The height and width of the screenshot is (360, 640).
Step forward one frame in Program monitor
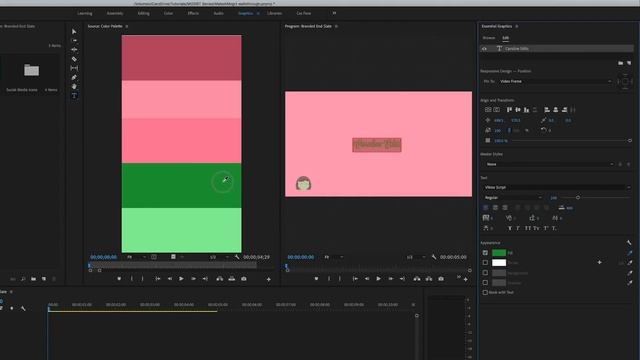pos(391,279)
